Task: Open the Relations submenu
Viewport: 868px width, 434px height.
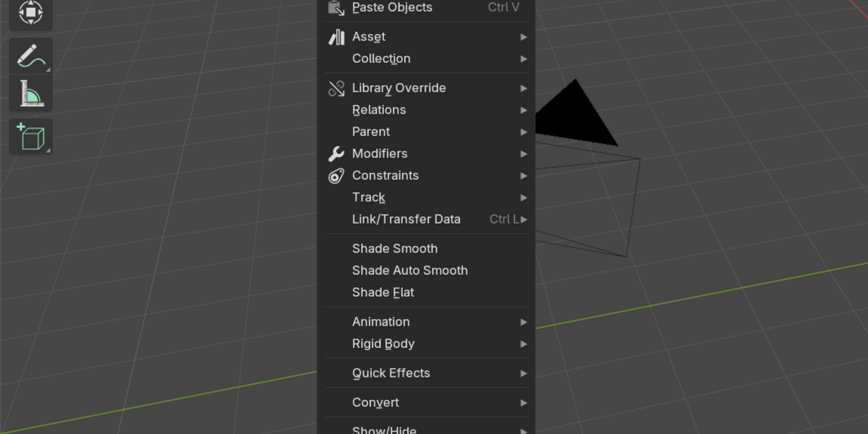Action: (426, 110)
